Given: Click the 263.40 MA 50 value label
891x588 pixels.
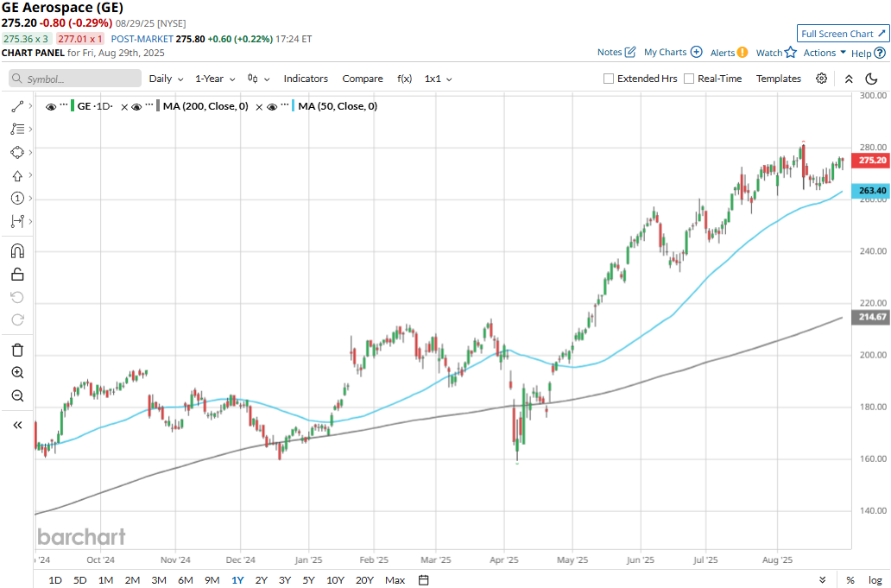Looking at the screenshot, I should point(872,190).
